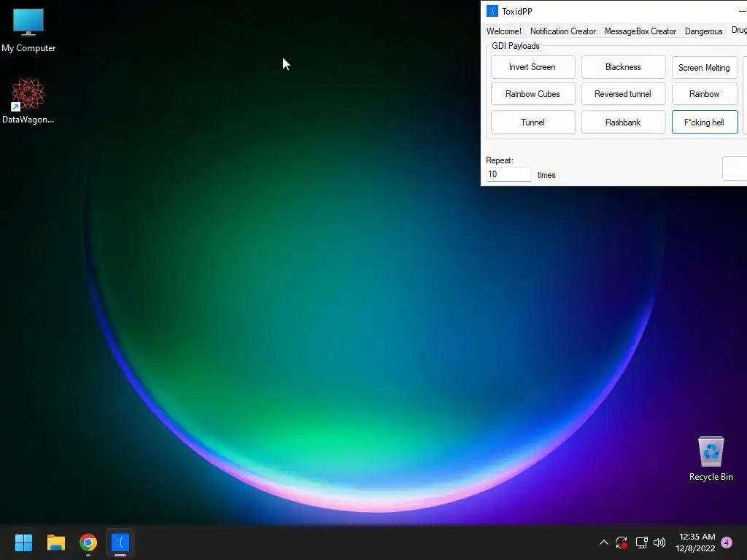Click the F*cking hell button
The image size is (747, 560).
705,122
